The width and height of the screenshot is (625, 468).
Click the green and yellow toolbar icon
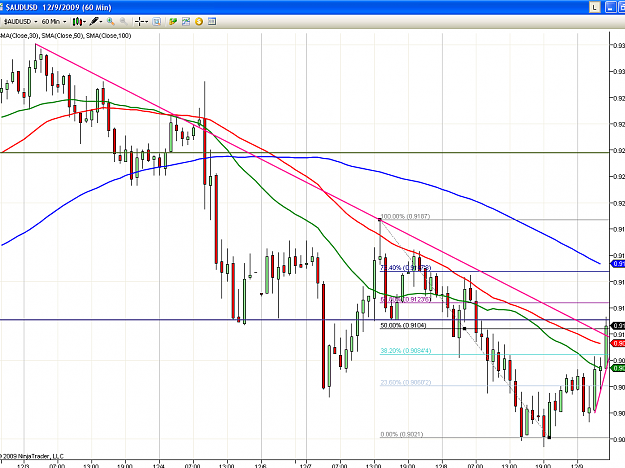173,22
